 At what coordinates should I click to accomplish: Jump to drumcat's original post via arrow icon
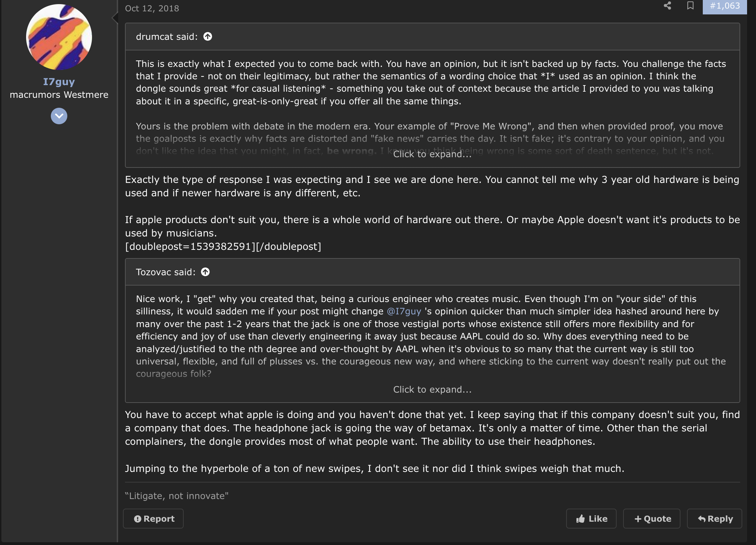pyautogui.click(x=208, y=36)
